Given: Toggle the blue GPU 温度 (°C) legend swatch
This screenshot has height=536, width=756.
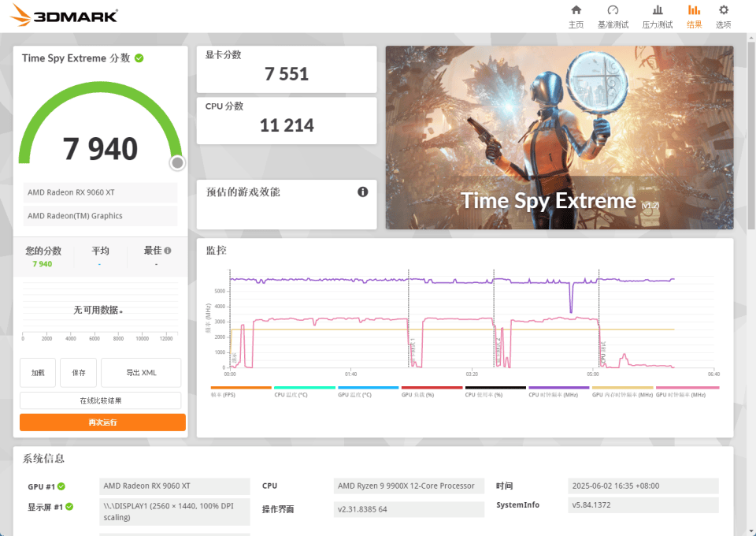Looking at the screenshot, I should pos(369,387).
